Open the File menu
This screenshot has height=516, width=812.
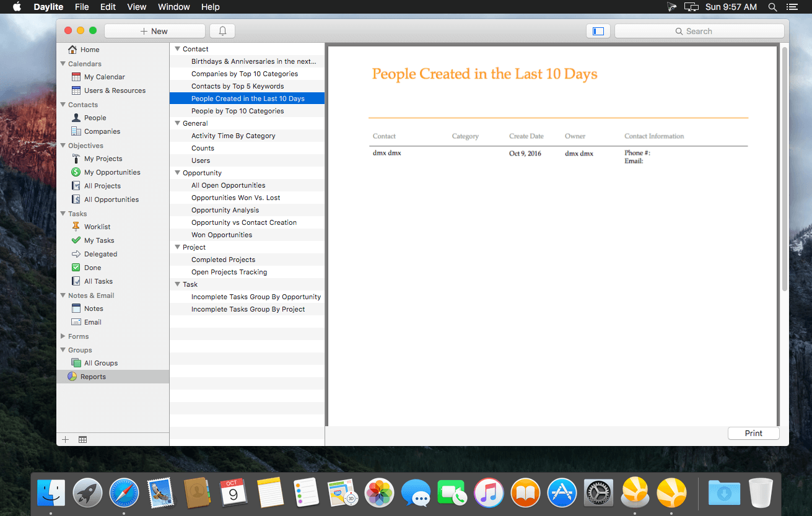(x=82, y=7)
